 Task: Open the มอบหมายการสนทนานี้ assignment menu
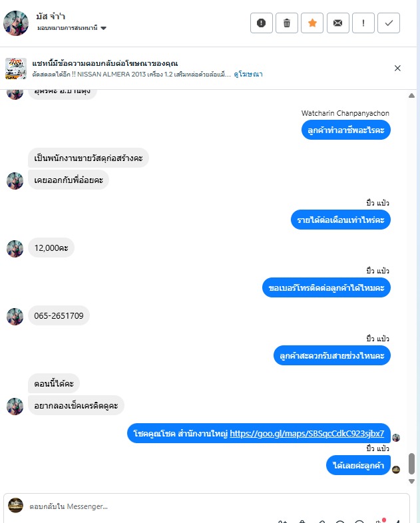71,28
